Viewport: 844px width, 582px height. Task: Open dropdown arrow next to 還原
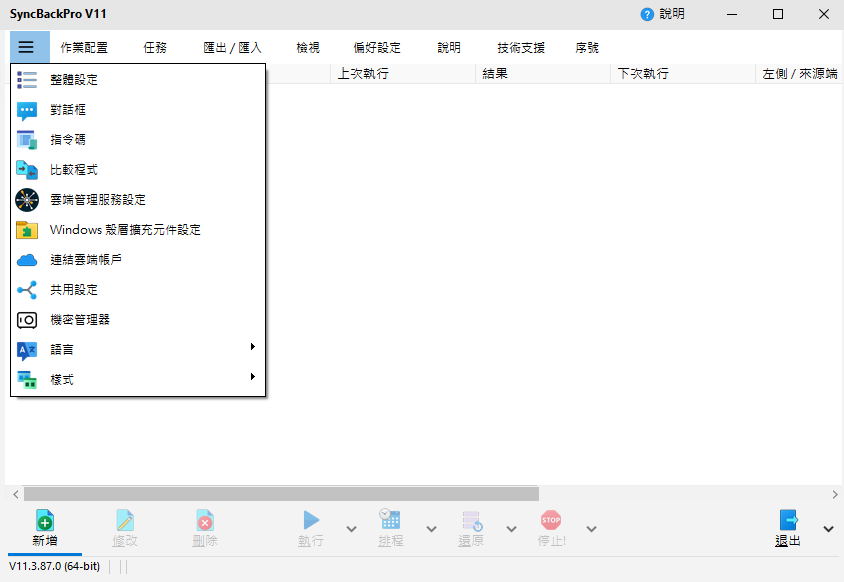[511, 529]
